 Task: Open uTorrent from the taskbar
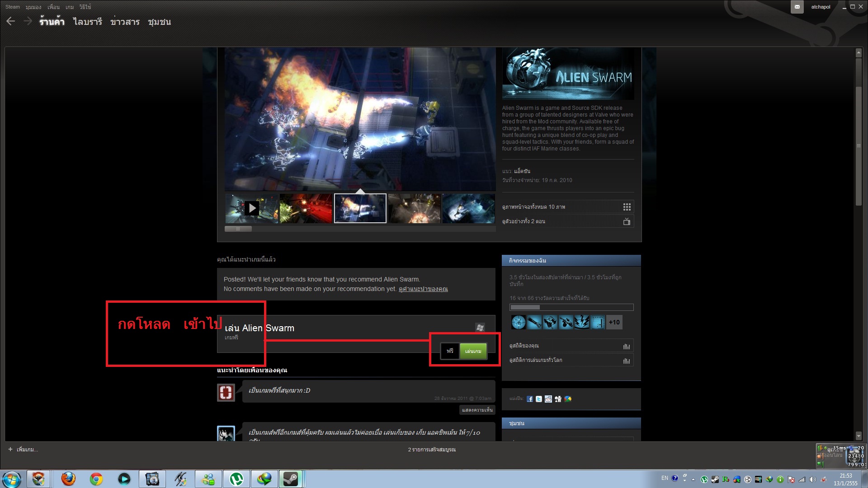pos(236,479)
